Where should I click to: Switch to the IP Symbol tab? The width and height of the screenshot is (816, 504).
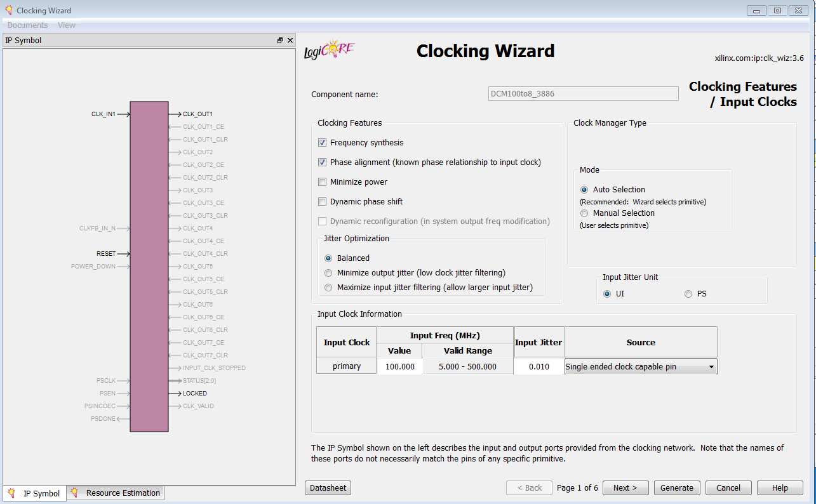point(35,493)
